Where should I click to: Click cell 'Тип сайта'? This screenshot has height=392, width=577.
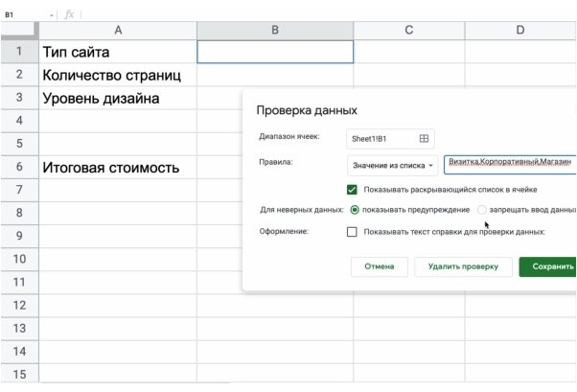(x=117, y=52)
